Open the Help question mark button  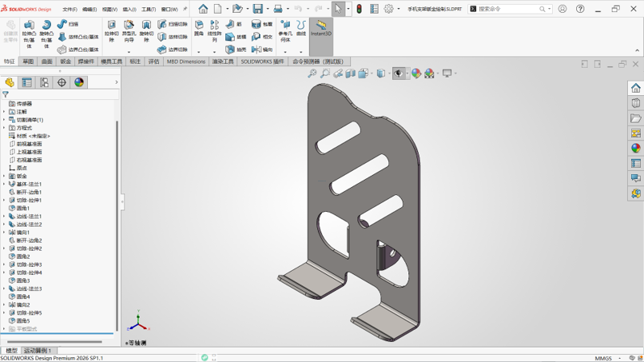coord(580,9)
